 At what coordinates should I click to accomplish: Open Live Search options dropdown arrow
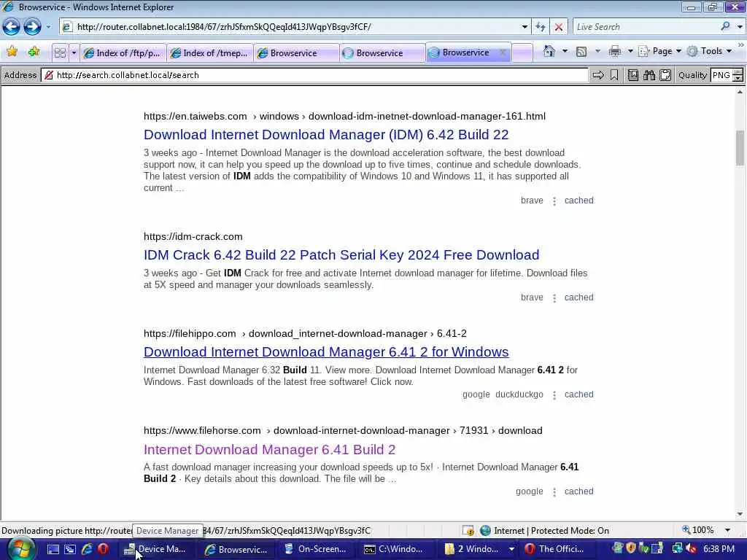740,27
